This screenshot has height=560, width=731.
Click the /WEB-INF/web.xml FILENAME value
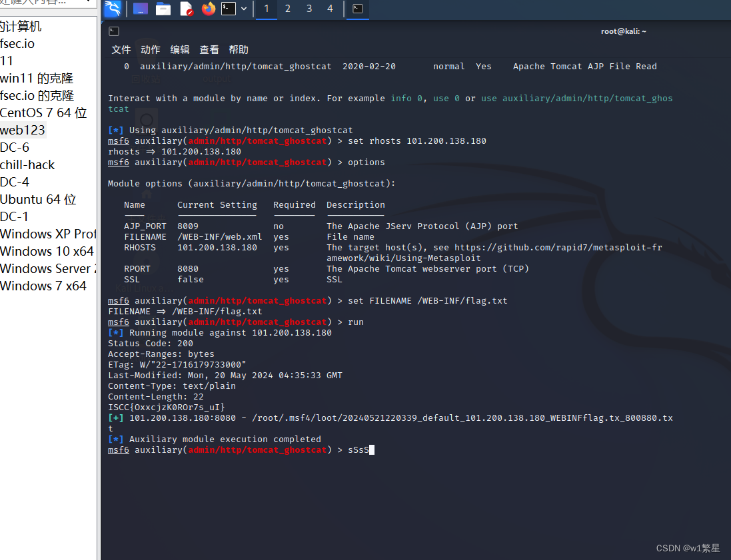(x=220, y=236)
